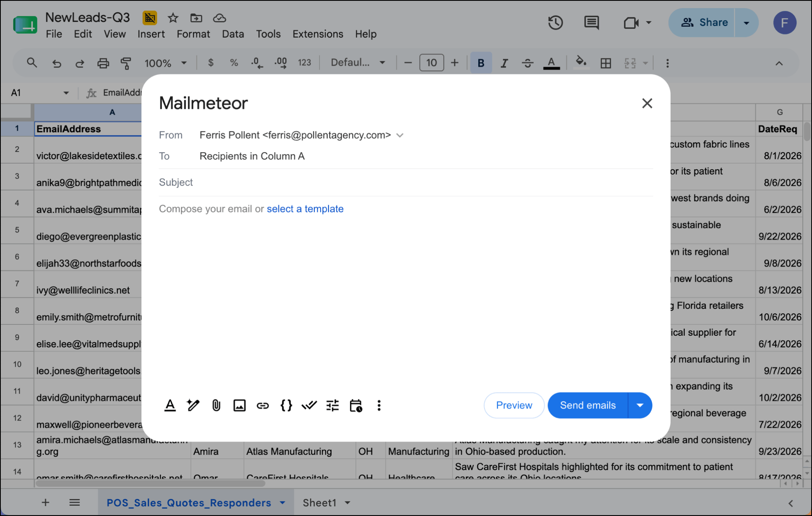Increase font size with plus
Viewport: 812px width, 516px height.
point(455,63)
